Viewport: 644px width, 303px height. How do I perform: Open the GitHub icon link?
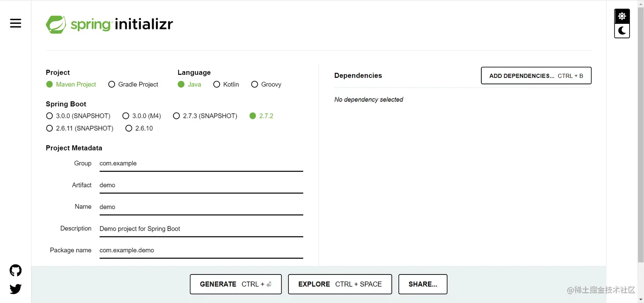tap(16, 271)
